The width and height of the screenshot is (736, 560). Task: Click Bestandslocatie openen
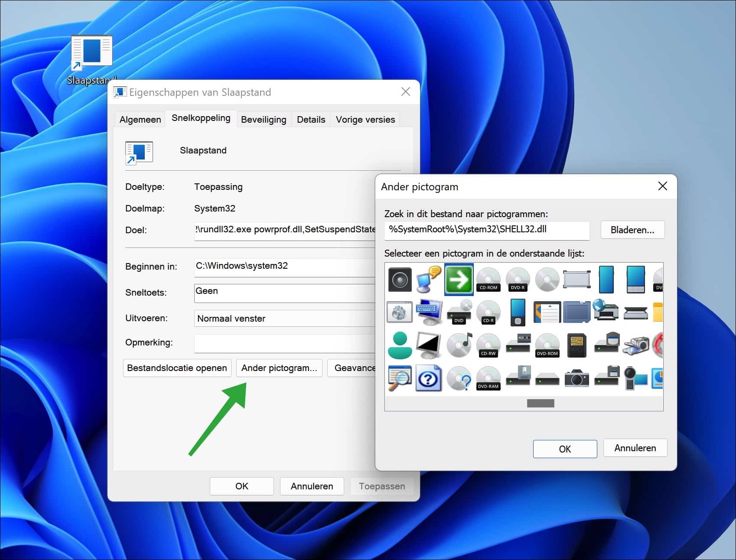point(177,368)
